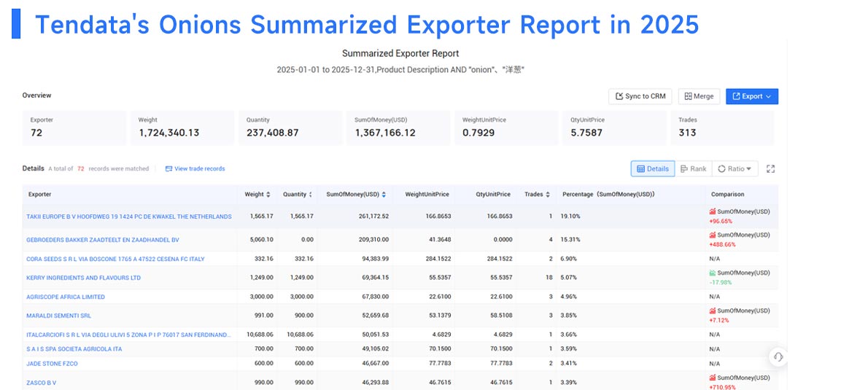Click Sync to CRM button
The height and width of the screenshot is (390, 868).
[x=640, y=96]
